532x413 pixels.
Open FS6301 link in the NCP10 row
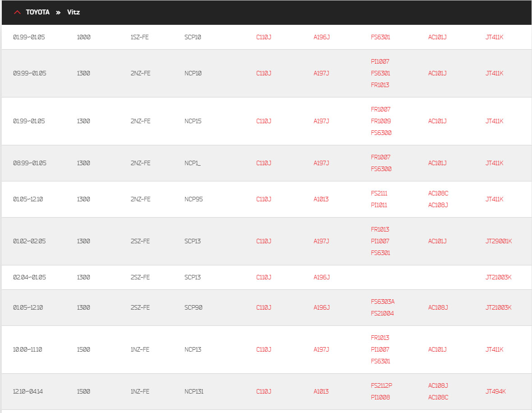[380, 73]
